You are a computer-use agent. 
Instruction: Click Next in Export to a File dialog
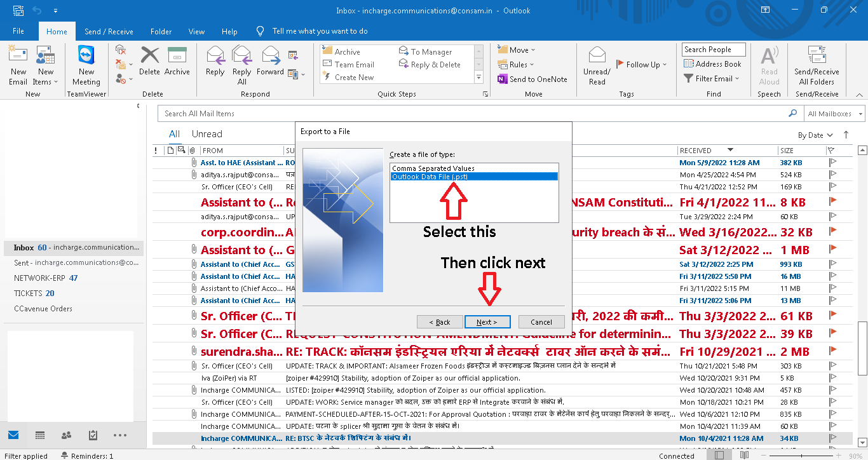pyautogui.click(x=488, y=322)
